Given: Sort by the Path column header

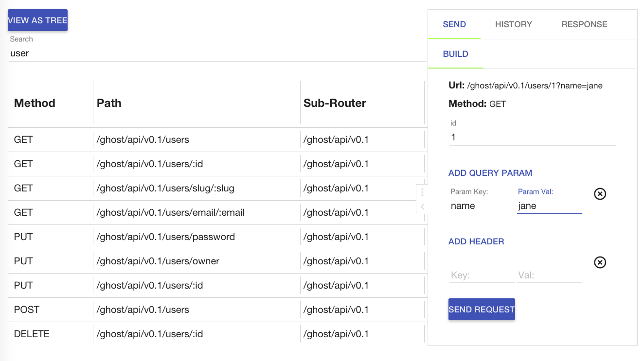Looking at the screenshot, I should tap(109, 103).
